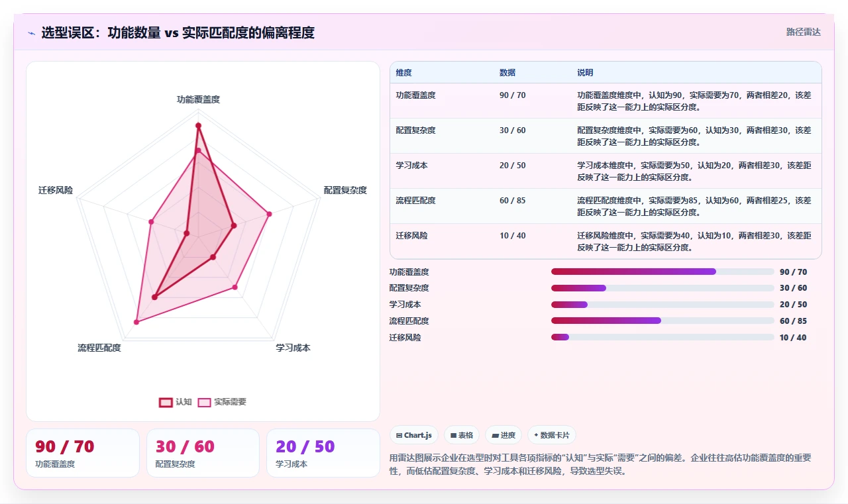Screen dimensions: 848x504
Task: Click the 学习成本 radar axis label
Action: [293, 348]
